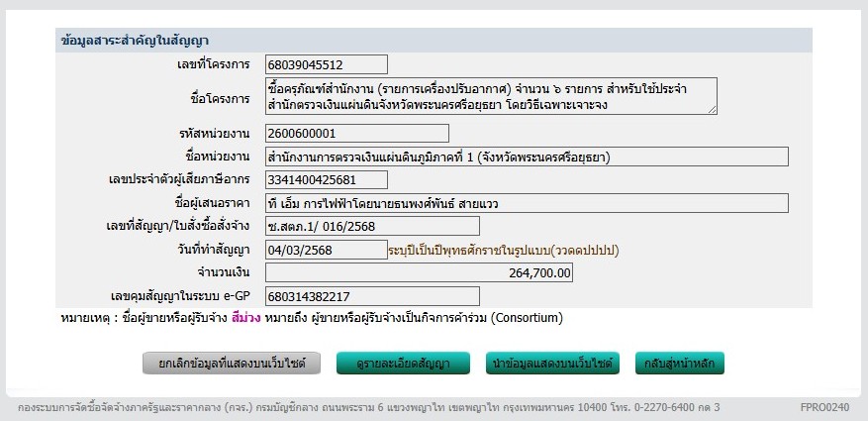This screenshot has width=868, height=421.
Task: Click the ชื่อผู้เสนอราคา bidder name field
Action: pyautogui.click(x=527, y=203)
